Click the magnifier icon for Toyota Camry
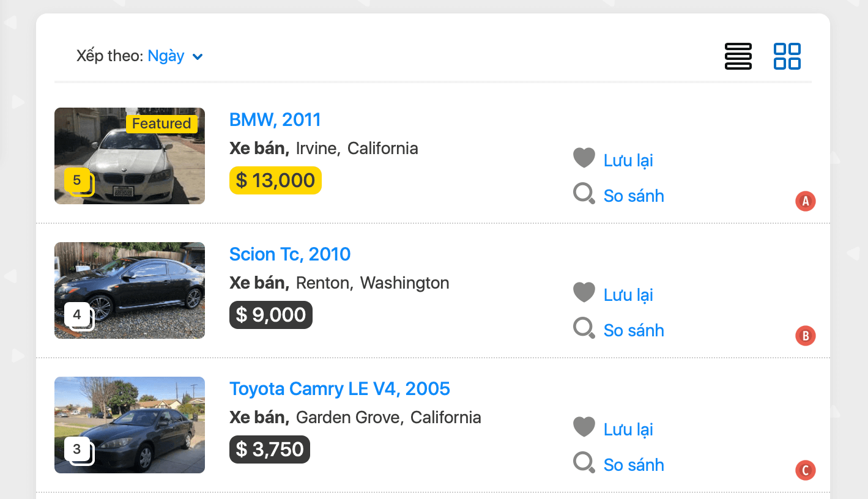868x499 pixels. click(x=584, y=463)
